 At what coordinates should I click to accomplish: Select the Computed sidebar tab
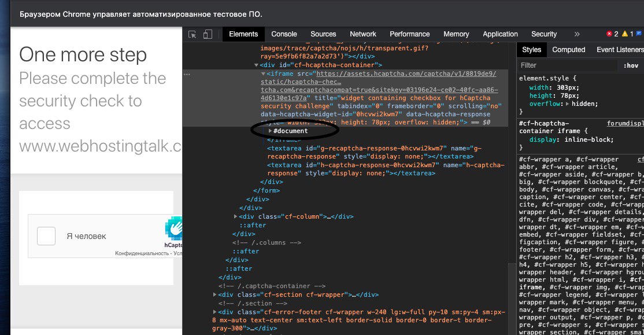pos(568,50)
